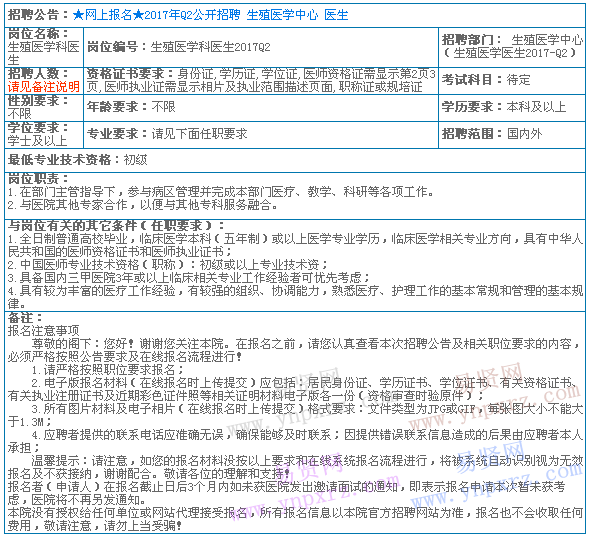The image size is (593, 543).
Task: Click the 招聘公告 label at the top
Action: [x=38, y=15]
